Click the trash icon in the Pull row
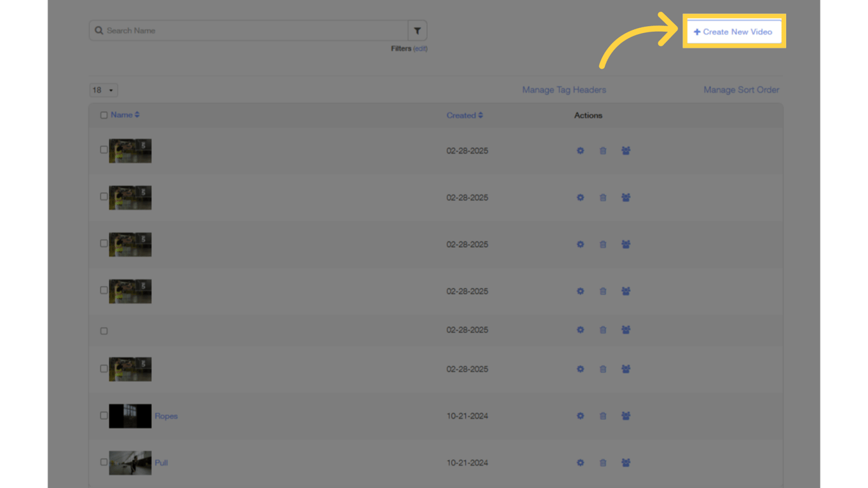This screenshot has width=868, height=488. pyautogui.click(x=603, y=463)
